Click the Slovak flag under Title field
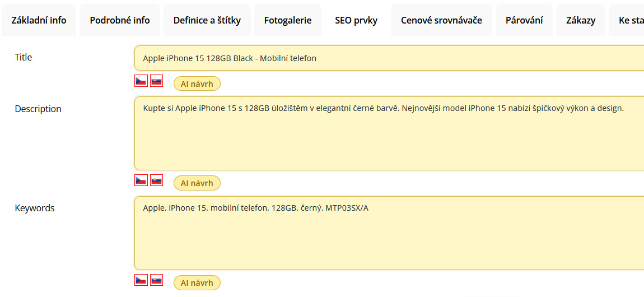 [156, 81]
